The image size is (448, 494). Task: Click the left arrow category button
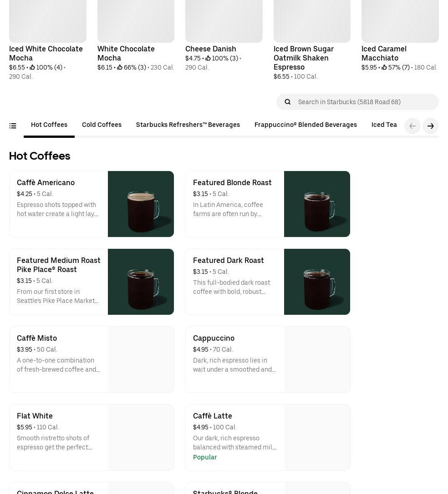tap(412, 126)
